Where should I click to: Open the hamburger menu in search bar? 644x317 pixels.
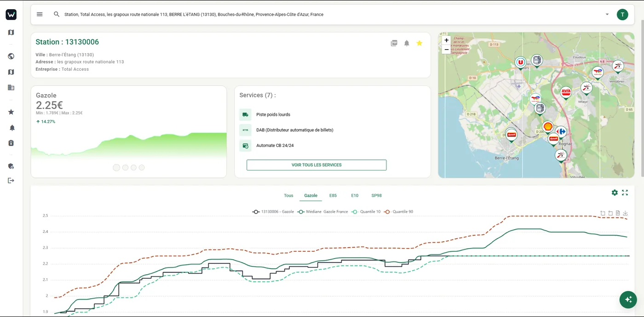[x=40, y=14]
